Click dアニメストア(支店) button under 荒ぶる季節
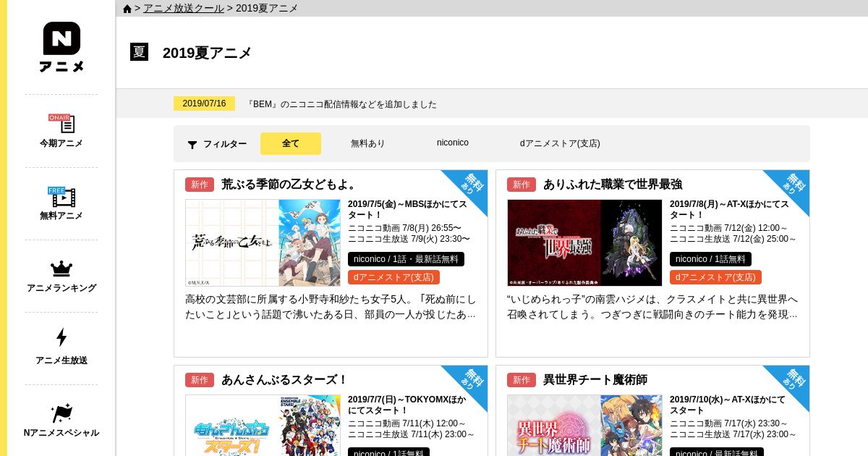This screenshot has height=456, width=868. pyautogui.click(x=393, y=277)
